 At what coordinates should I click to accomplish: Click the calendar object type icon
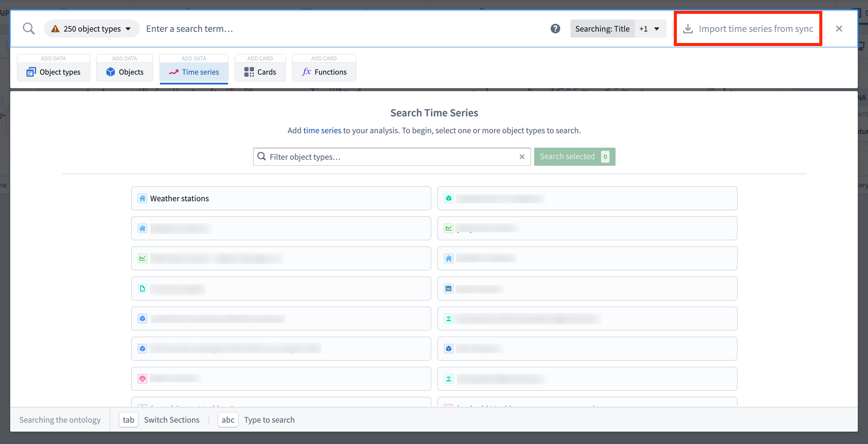tap(448, 288)
